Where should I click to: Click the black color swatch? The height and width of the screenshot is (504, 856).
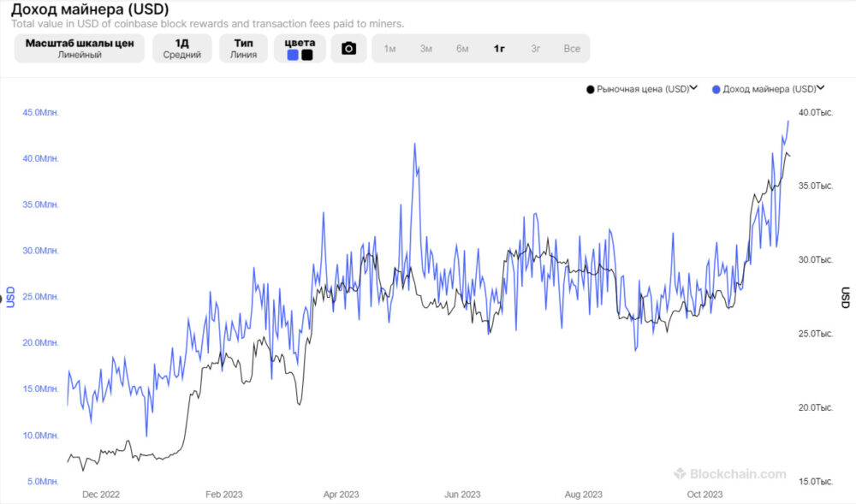(307, 55)
